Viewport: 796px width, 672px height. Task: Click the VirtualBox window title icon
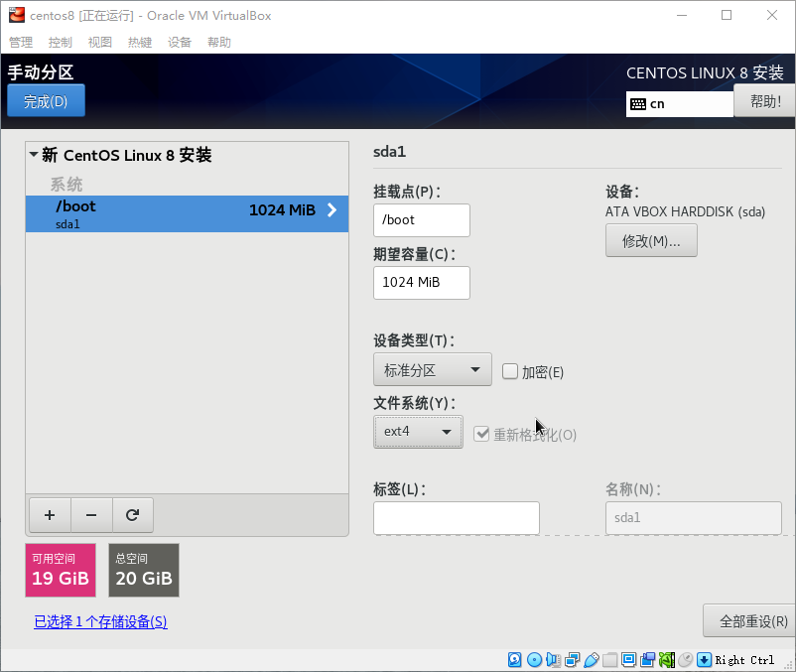click(x=17, y=15)
